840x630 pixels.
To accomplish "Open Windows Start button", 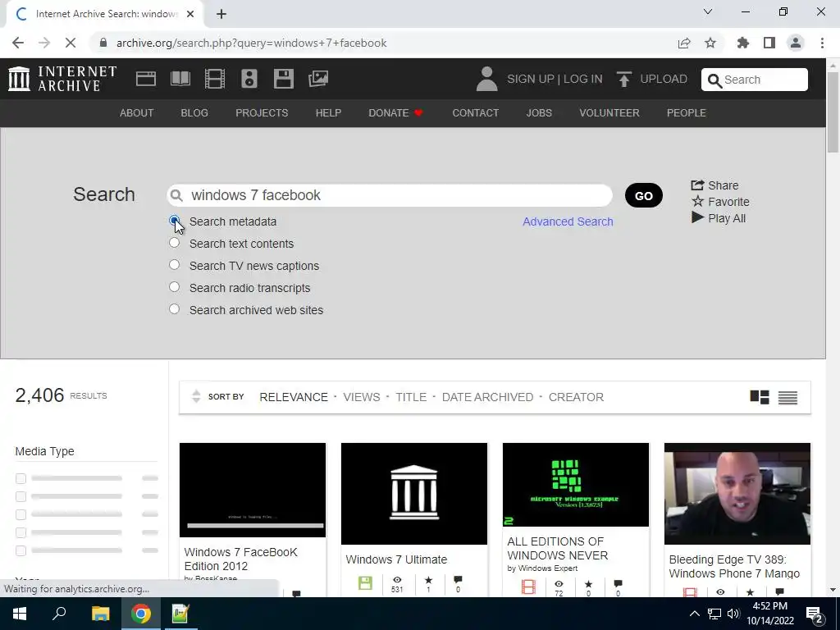I will click(20, 614).
